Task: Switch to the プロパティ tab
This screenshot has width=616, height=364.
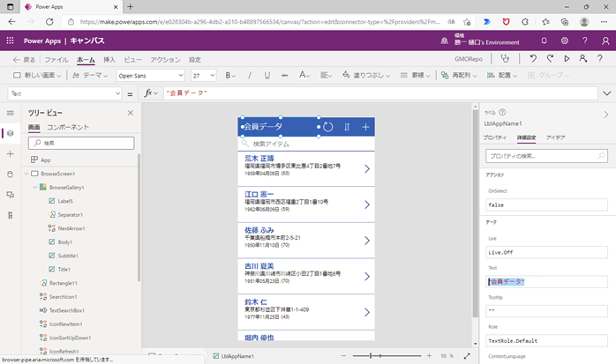Action: pyautogui.click(x=494, y=137)
